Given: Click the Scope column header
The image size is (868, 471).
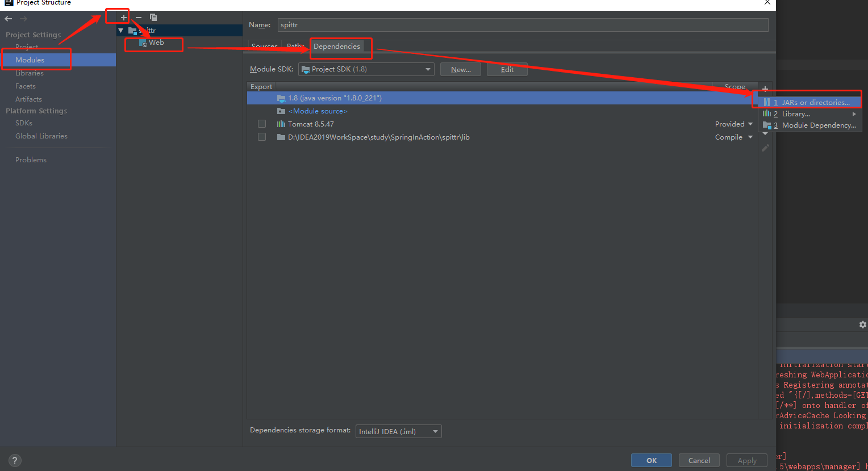Looking at the screenshot, I should 735,87.
